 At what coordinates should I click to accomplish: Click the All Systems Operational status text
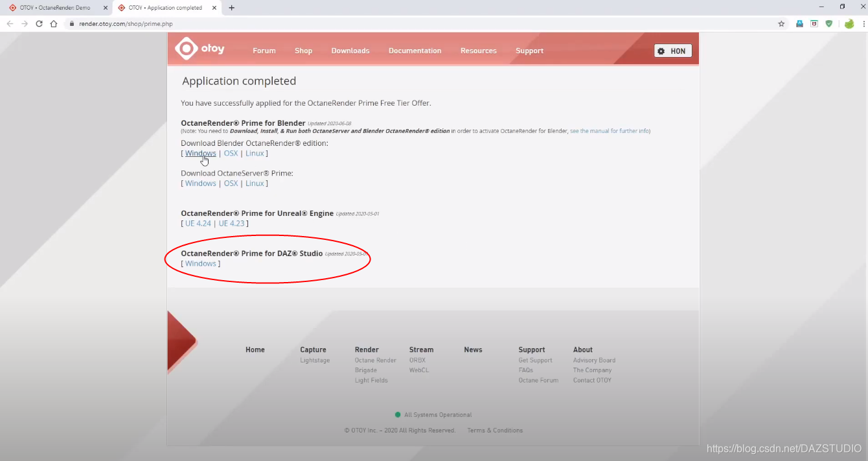click(438, 415)
